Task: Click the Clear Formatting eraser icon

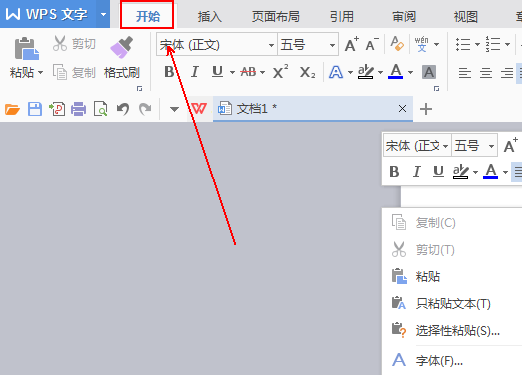Action: [397, 44]
